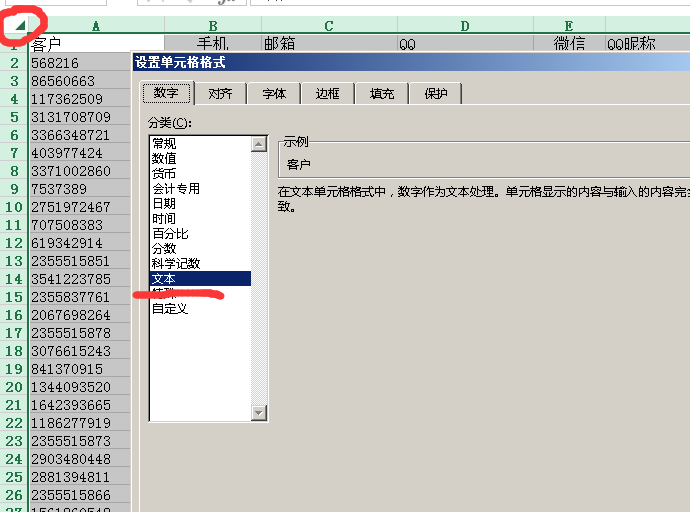Select column A header
Screen dimensions: 690x512
95,26
